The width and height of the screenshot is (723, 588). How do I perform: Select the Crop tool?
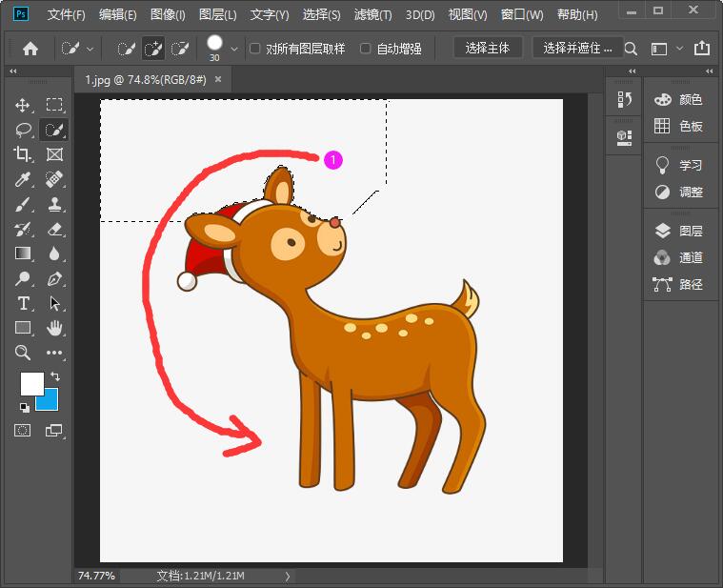(x=23, y=154)
